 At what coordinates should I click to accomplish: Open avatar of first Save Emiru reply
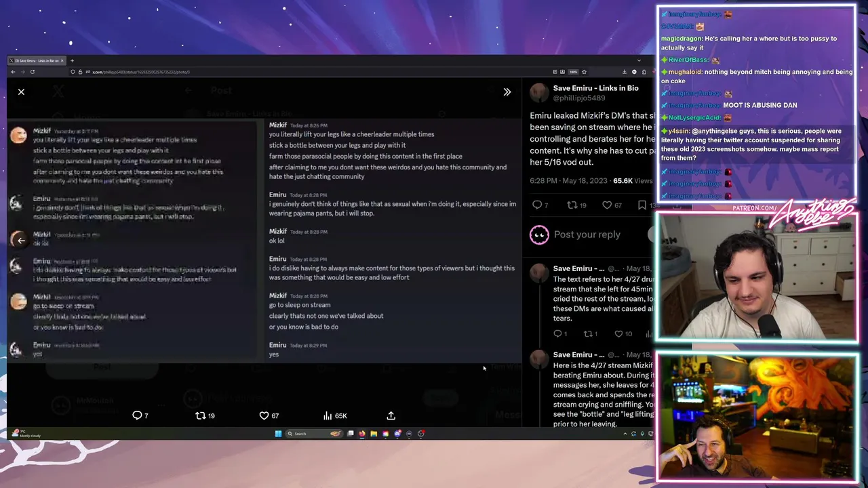tap(539, 272)
